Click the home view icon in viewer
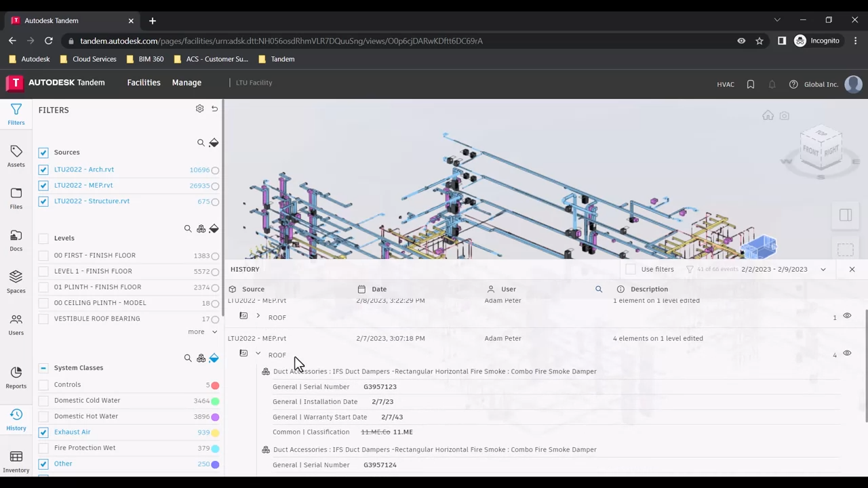This screenshot has width=868, height=488. pos(768,116)
